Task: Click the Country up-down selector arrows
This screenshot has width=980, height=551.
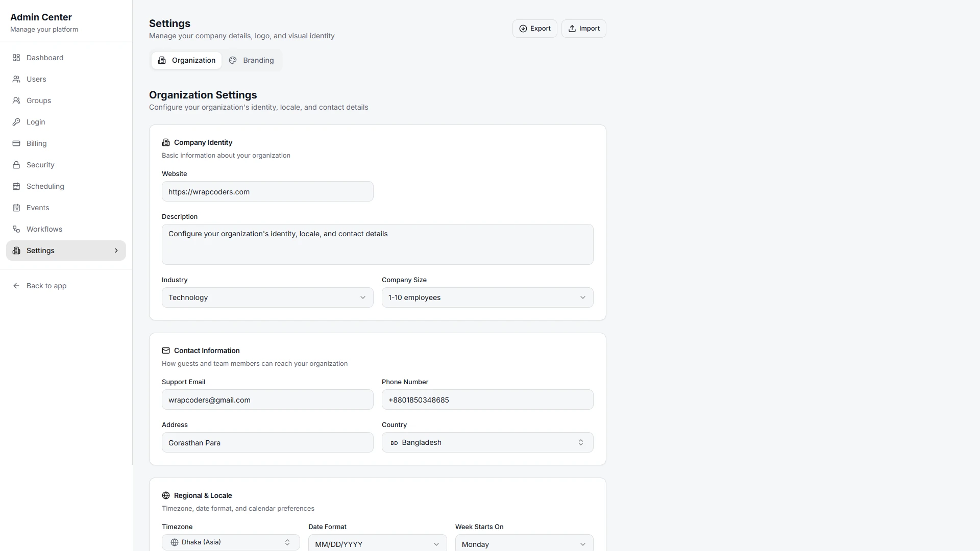Action: [581, 442]
